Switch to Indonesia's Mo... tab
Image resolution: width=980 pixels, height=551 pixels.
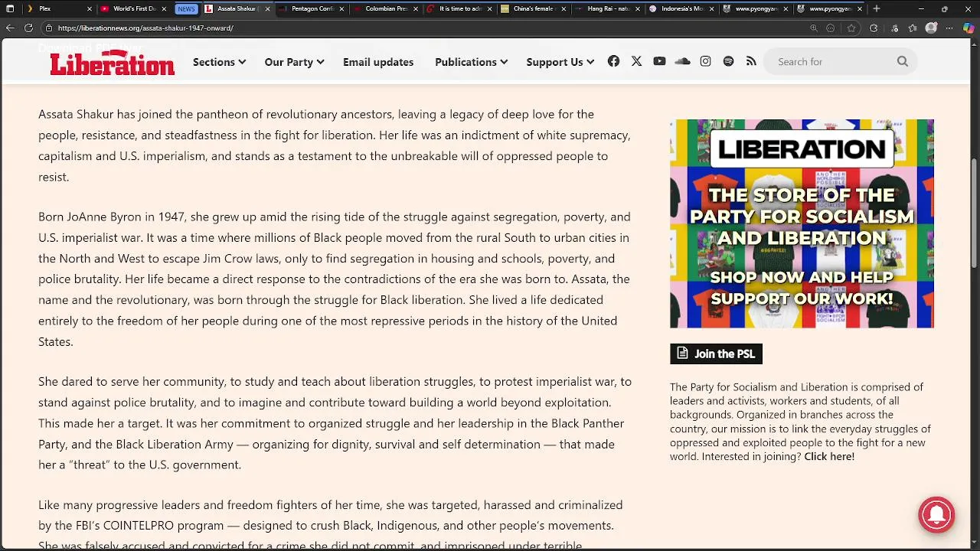pyautogui.click(x=681, y=8)
